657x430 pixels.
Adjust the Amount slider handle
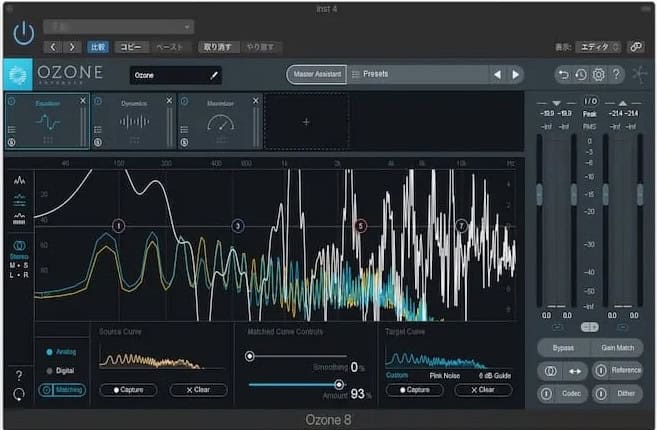coord(339,384)
